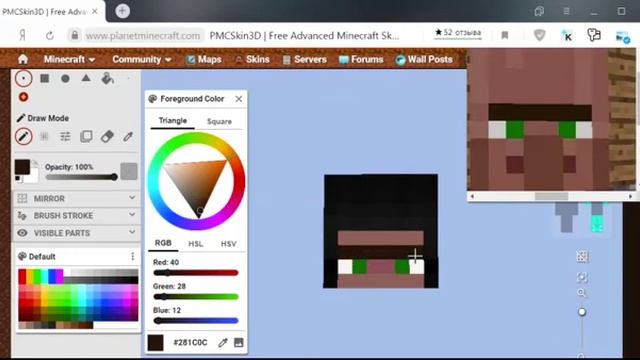640x360 pixels.
Task: Click the browser reload button
Action: 50,36
